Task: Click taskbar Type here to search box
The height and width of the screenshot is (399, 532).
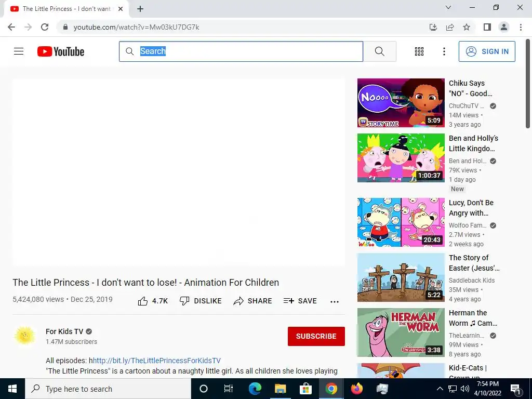Action: 108,389
